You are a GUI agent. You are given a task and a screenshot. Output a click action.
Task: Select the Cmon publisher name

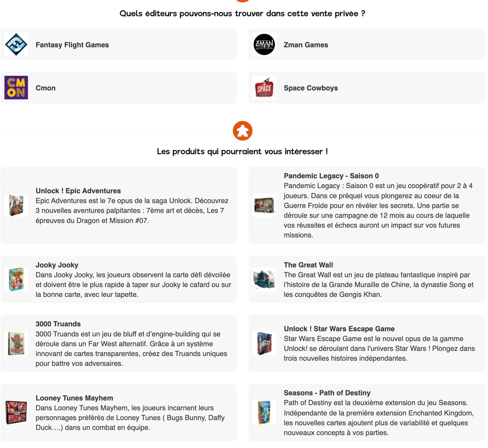point(45,88)
